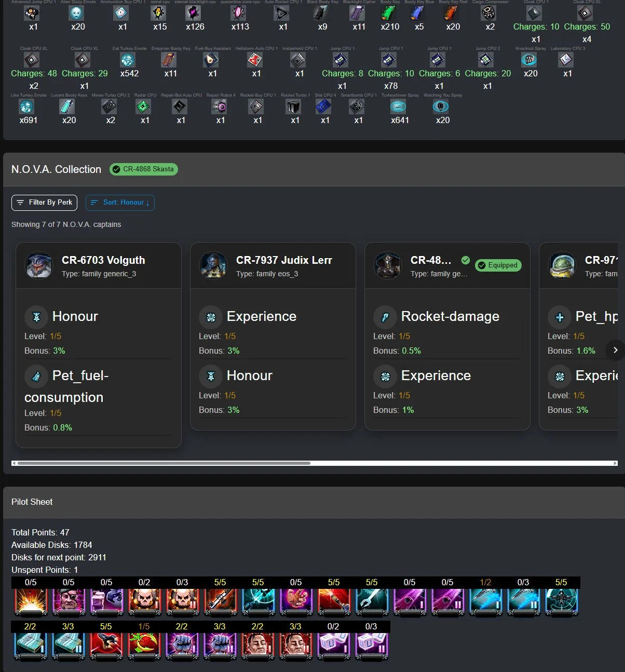Select the Cloak CPU 1 item with Charges: 10
This screenshot has width=625, height=672.
(x=534, y=13)
